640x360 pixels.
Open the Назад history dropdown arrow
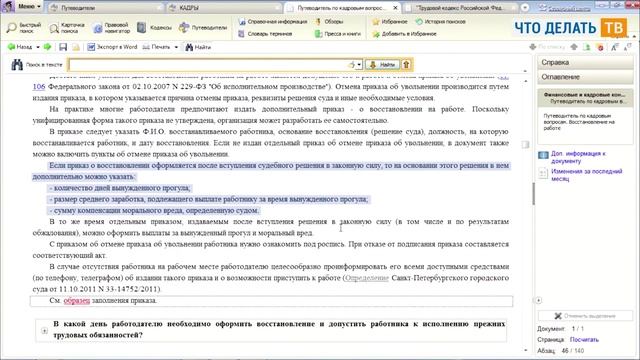point(38,47)
